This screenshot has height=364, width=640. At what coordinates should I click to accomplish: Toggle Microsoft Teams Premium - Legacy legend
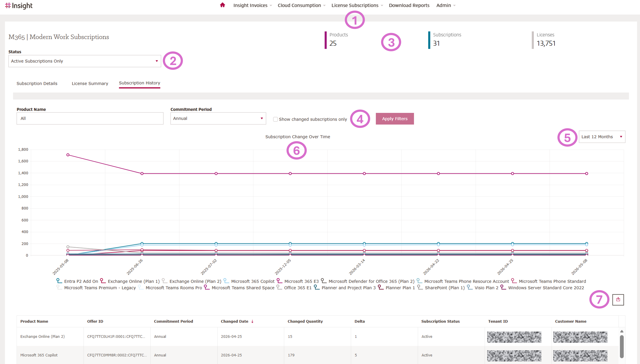pos(96,288)
